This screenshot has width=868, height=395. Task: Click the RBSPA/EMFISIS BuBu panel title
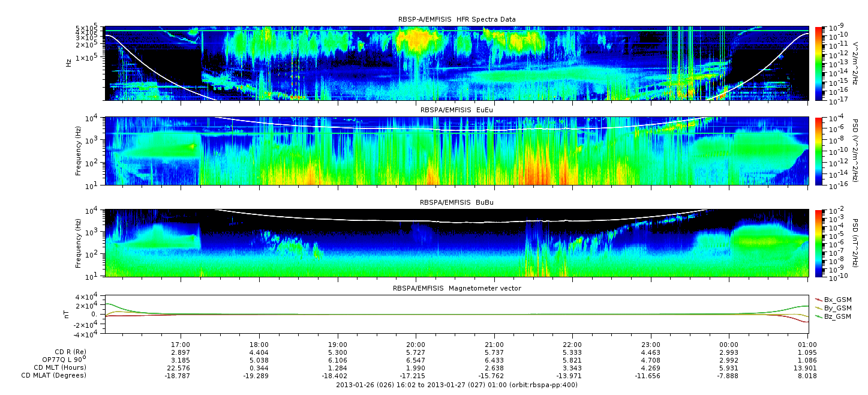click(x=456, y=203)
